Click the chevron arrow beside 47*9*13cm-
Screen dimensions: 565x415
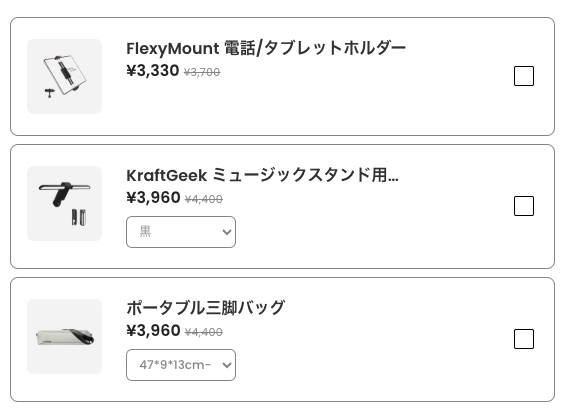pyautogui.click(x=227, y=365)
